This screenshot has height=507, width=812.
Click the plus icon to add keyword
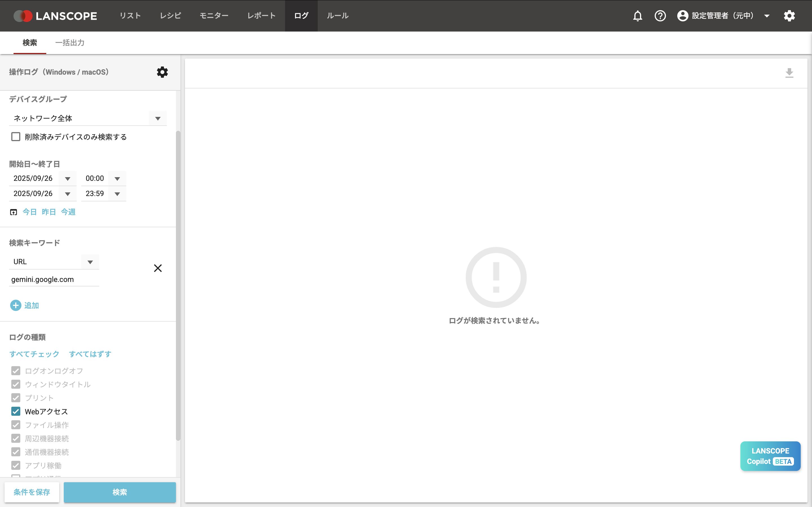(x=16, y=306)
